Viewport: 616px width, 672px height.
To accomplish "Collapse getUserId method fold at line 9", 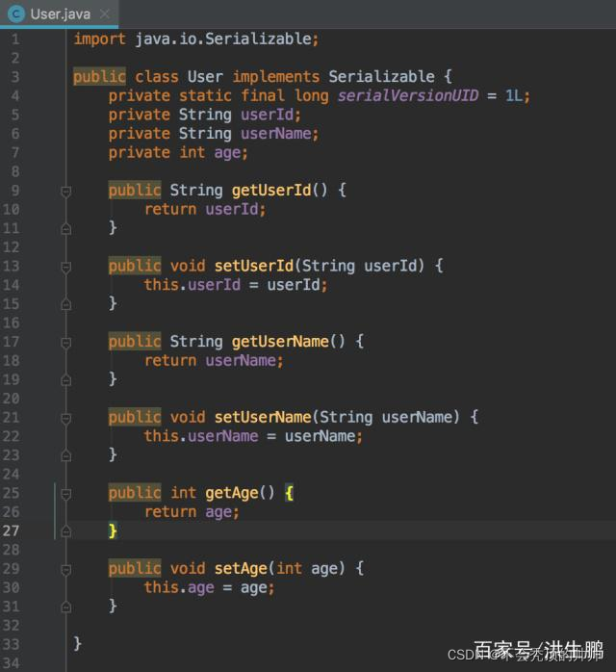I will (x=66, y=192).
